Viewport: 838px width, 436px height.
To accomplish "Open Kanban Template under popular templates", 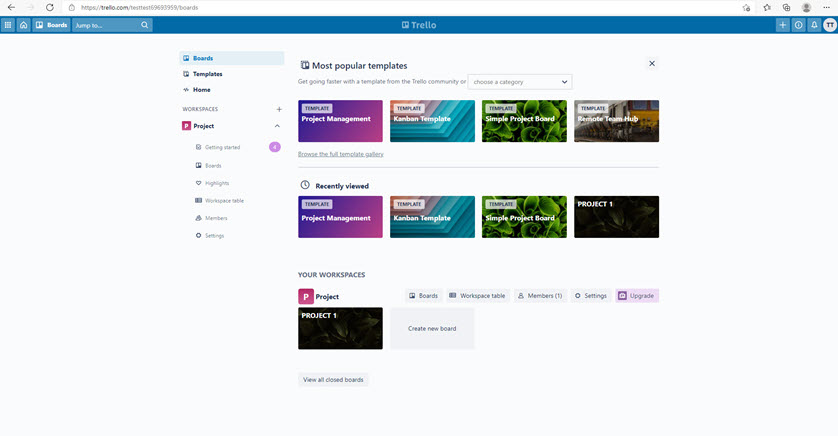I will click(x=432, y=121).
